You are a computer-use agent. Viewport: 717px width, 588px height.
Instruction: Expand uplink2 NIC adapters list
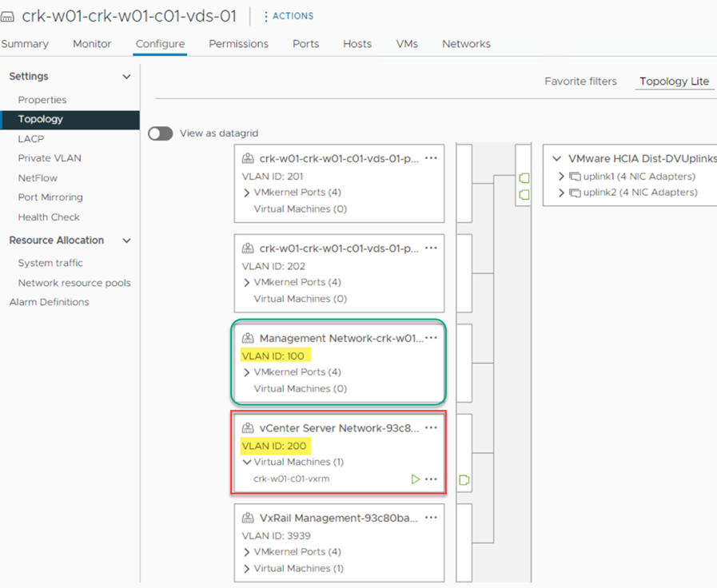562,193
